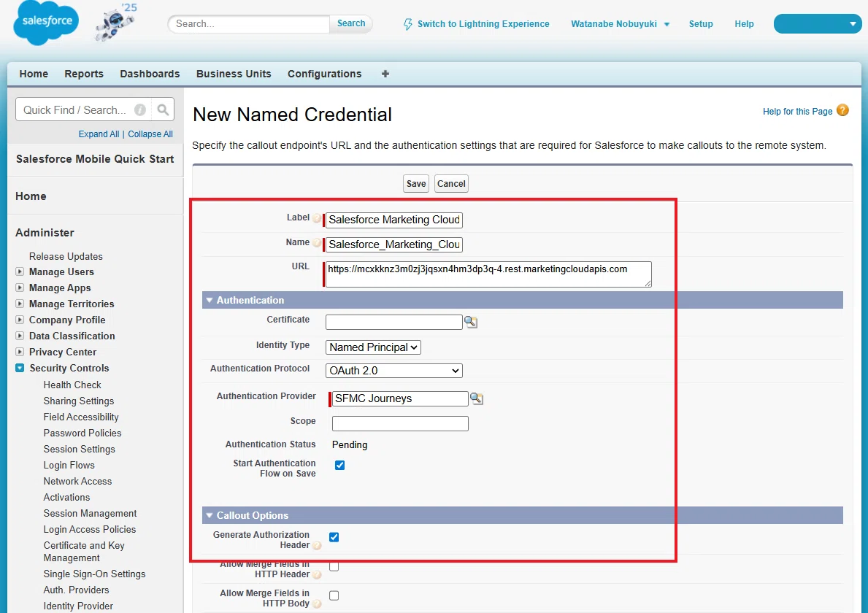Click into the URL text area
This screenshot has width=868, height=613.
point(488,274)
